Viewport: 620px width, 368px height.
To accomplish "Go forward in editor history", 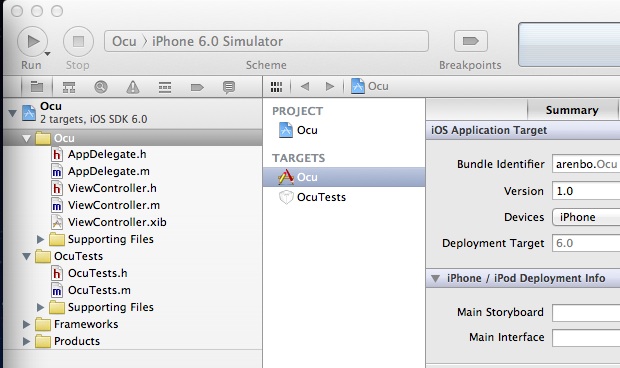I will click(330, 86).
